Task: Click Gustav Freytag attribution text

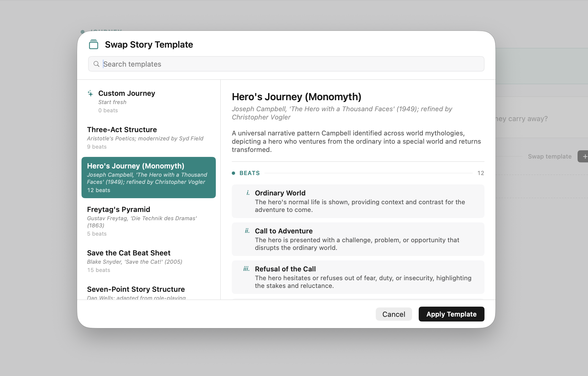Action: (x=142, y=222)
